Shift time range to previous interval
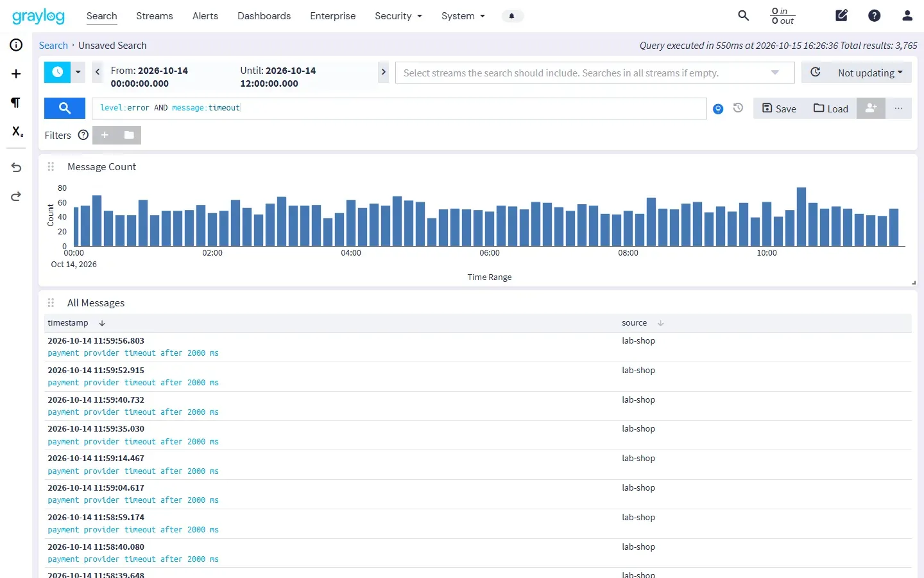924x578 pixels. click(x=98, y=72)
